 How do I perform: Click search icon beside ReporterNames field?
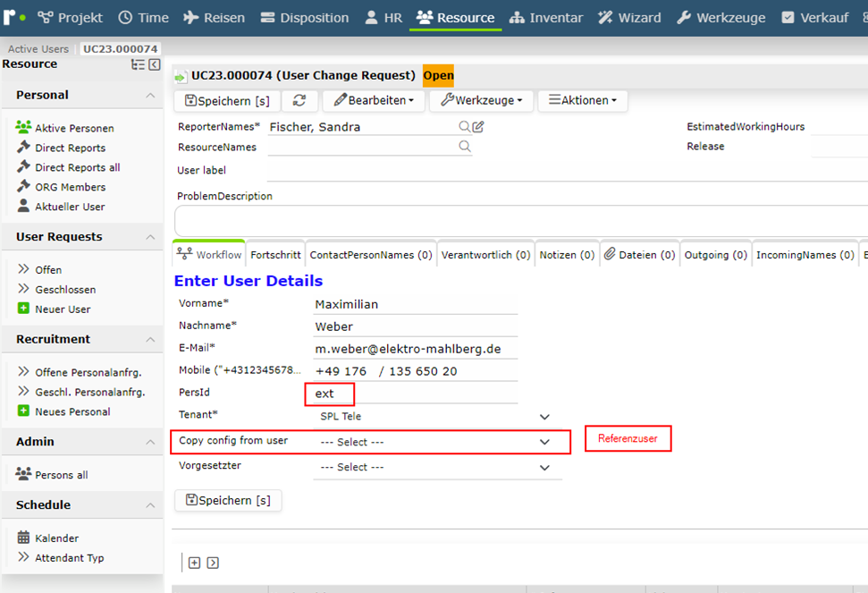point(465,127)
